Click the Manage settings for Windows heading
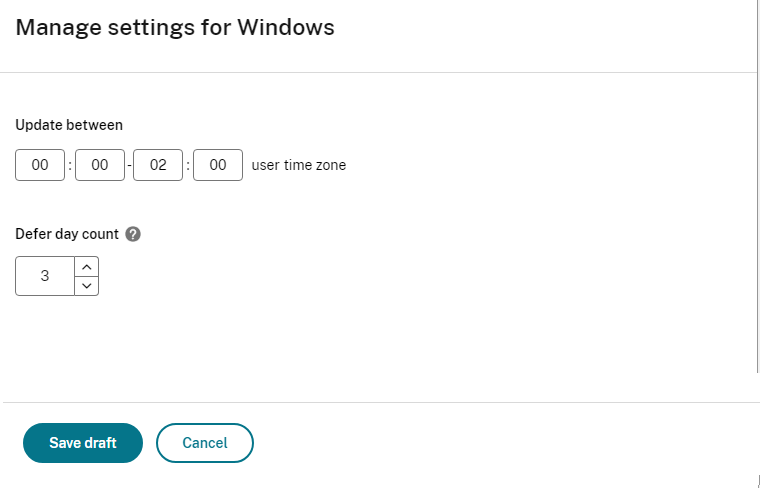Viewport: 760px width, 488px height. coord(175,27)
